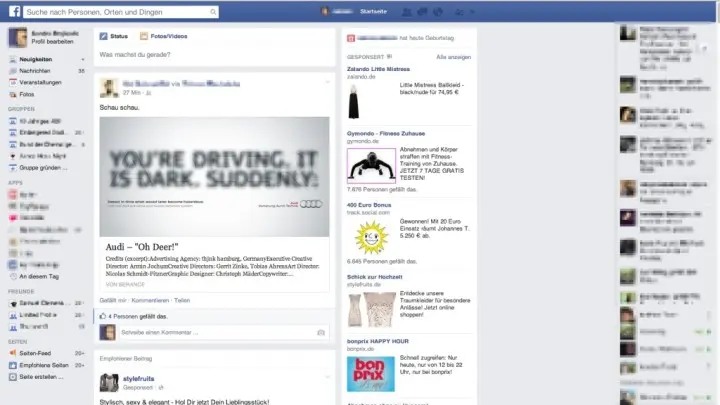The width and height of the screenshot is (720, 405).
Task: Click Gruppe gründen link
Action: click(x=43, y=168)
